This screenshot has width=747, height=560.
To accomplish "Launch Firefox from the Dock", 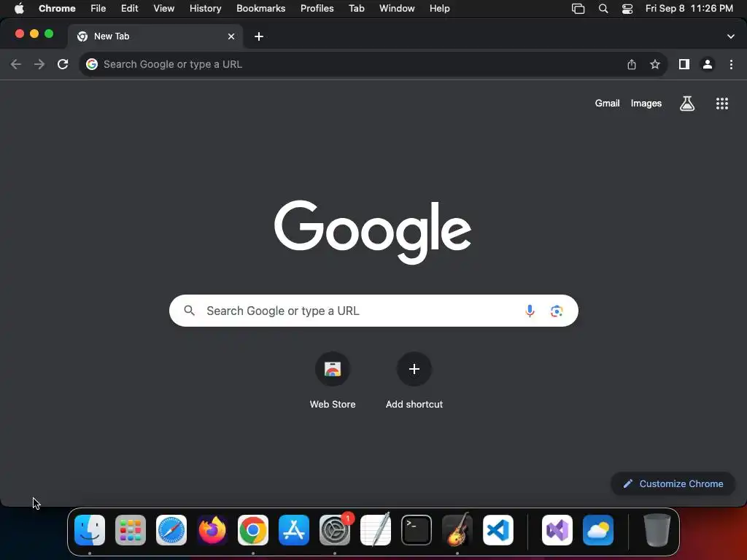I will tap(212, 530).
